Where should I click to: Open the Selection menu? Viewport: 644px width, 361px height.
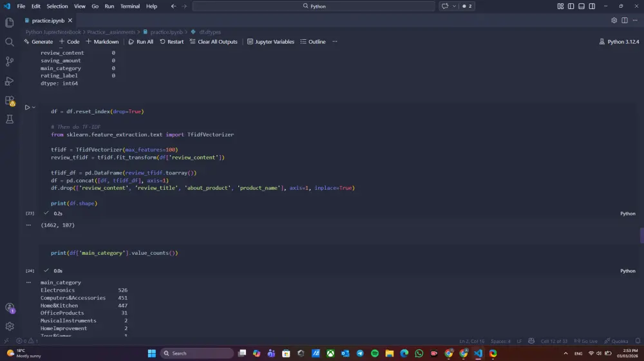tap(57, 6)
